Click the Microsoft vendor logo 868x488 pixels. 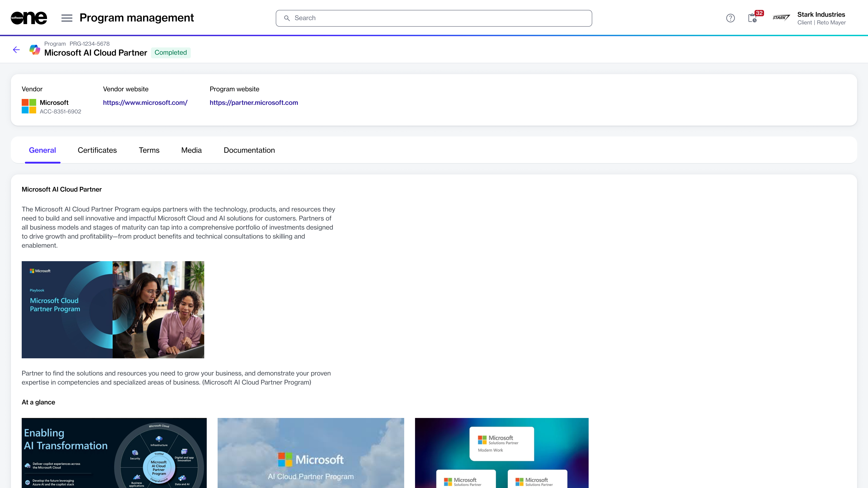click(x=29, y=106)
